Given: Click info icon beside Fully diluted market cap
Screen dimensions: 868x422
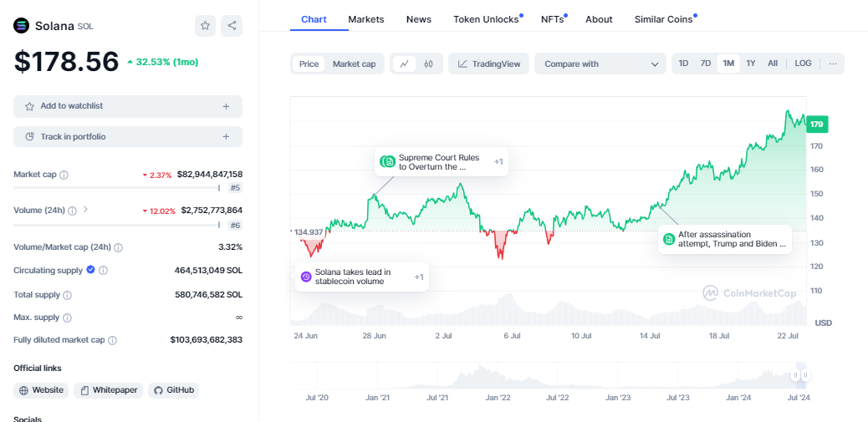Looking at the screenshot, I should click(112, 341).
